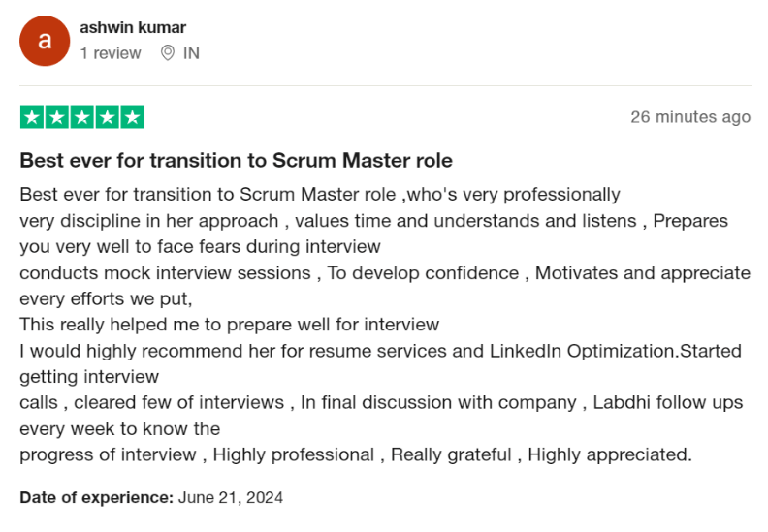Click the orange "a" reviewer avatar
The width and height of the screenshot is (768, 532).
(44, 41)
